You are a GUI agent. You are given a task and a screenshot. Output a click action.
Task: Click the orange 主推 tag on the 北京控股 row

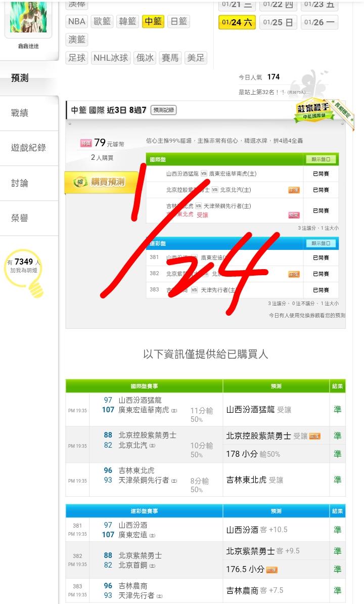click(x=294, y=190)
